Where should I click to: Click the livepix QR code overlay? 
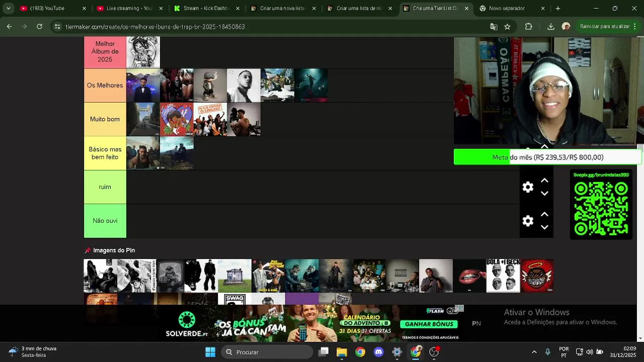pos(601,209)
